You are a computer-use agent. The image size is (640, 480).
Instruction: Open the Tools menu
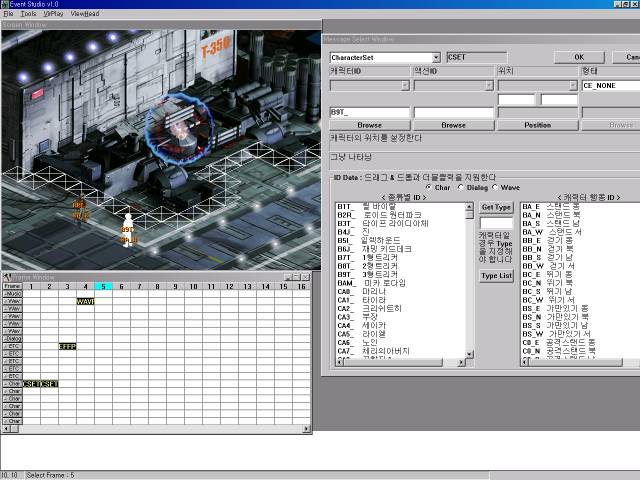[28, 14]
